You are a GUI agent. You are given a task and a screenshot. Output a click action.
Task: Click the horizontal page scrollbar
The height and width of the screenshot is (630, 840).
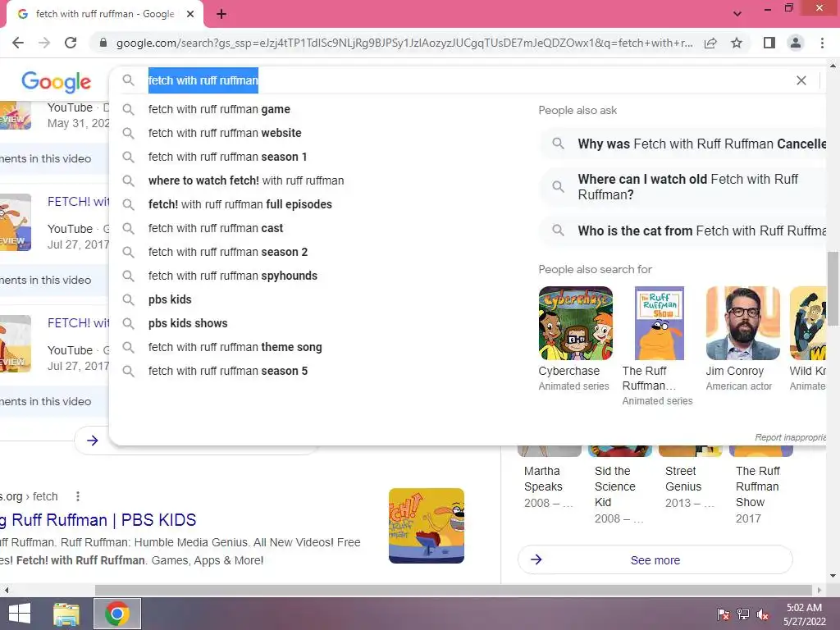point(453,590)
